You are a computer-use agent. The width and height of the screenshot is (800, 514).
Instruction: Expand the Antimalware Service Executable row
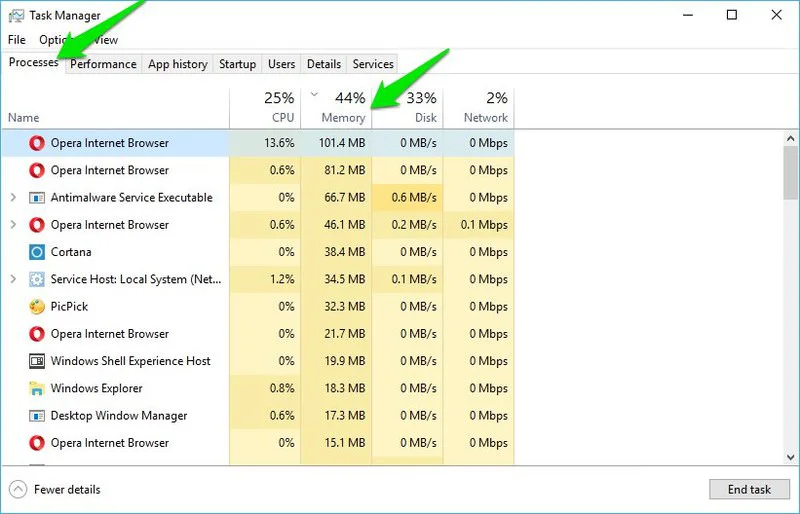[13, 198]
